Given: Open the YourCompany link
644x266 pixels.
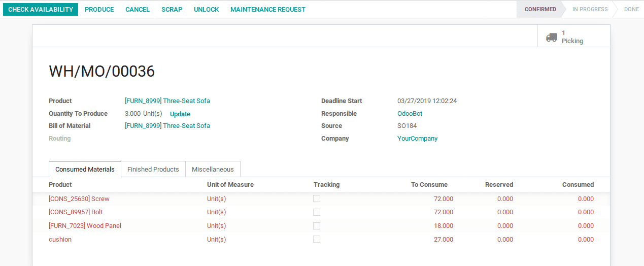Looking at the screenshot, I should click(417, 139).
